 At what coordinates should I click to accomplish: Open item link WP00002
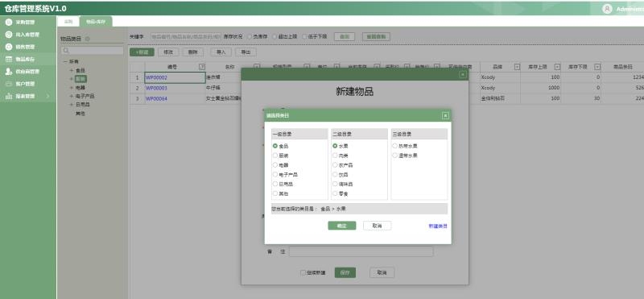(156, 77)
